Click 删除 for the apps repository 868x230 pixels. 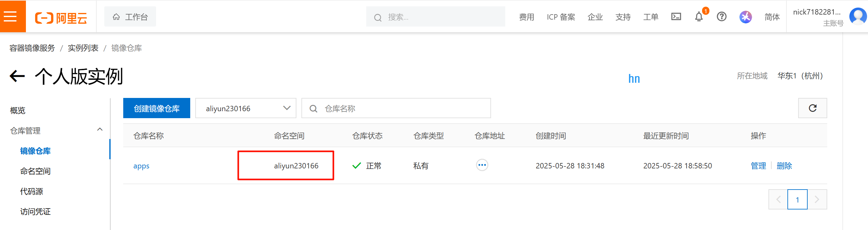point(784,166)
